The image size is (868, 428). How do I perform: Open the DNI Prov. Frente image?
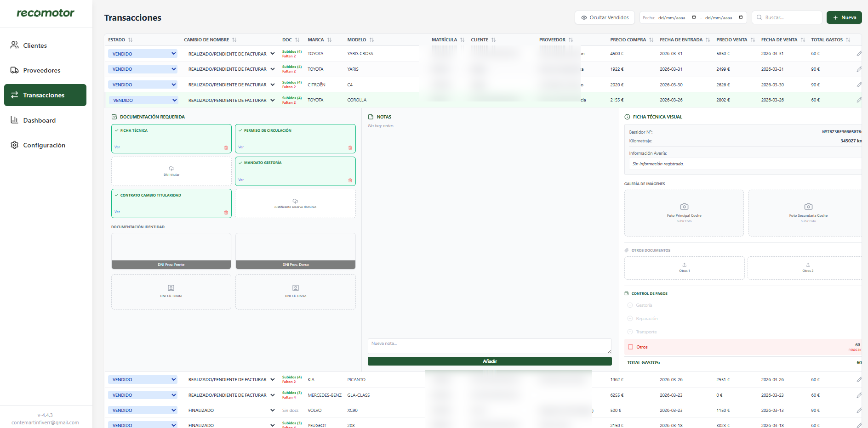(171, 251)
